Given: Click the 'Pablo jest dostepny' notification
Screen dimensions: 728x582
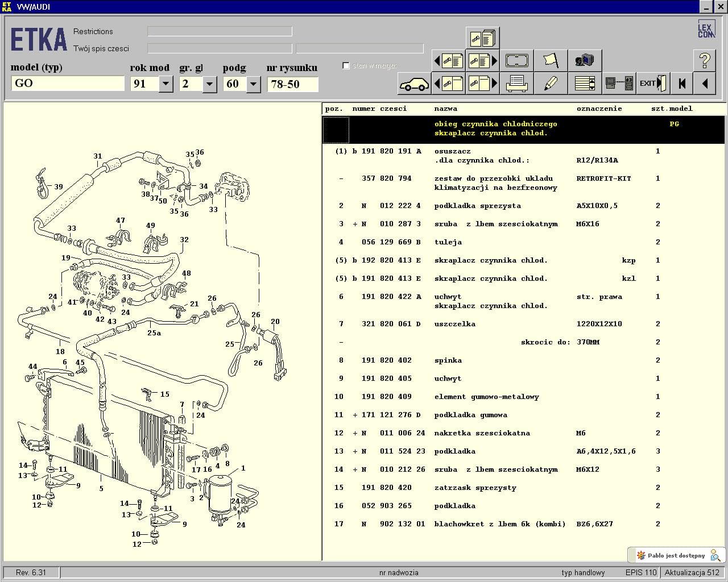Looking at the screenshot, I should point(676,555).
